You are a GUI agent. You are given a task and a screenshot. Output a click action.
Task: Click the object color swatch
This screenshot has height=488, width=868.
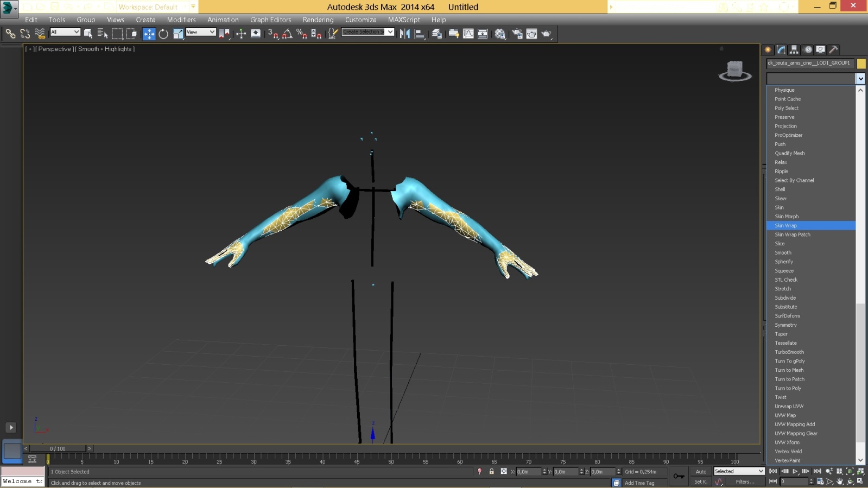point(861,64)
